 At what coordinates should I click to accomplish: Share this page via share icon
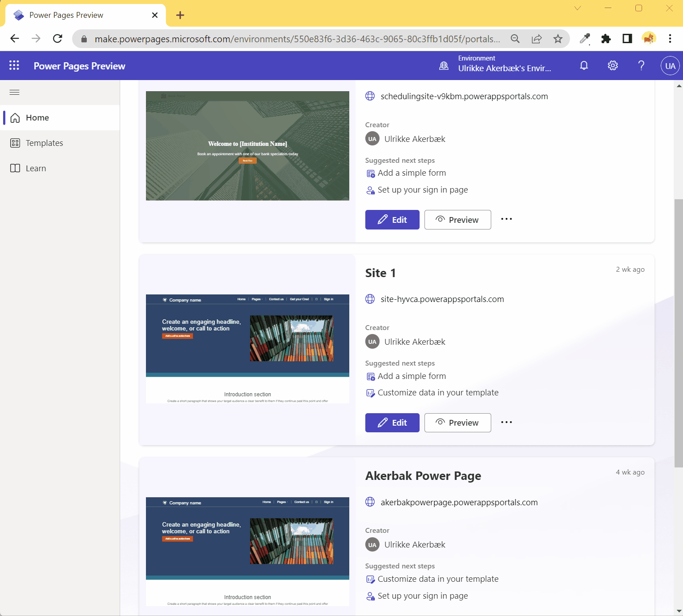tap(537, 39)
